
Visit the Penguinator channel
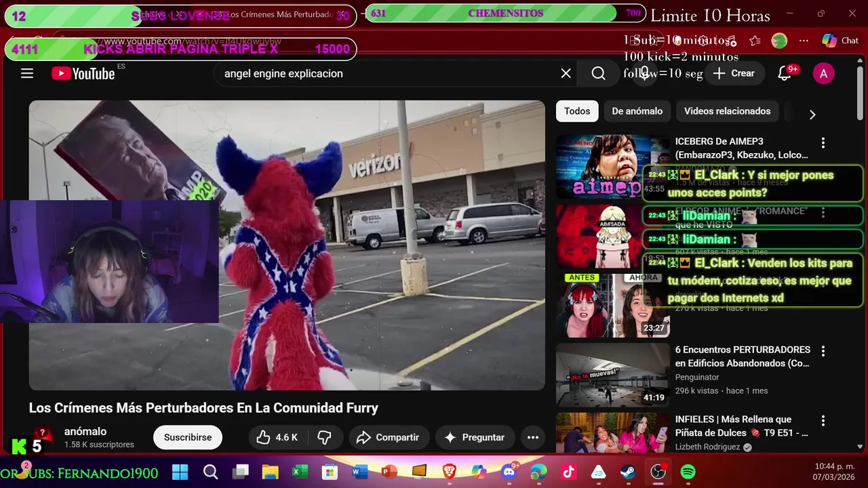point(697,377)
